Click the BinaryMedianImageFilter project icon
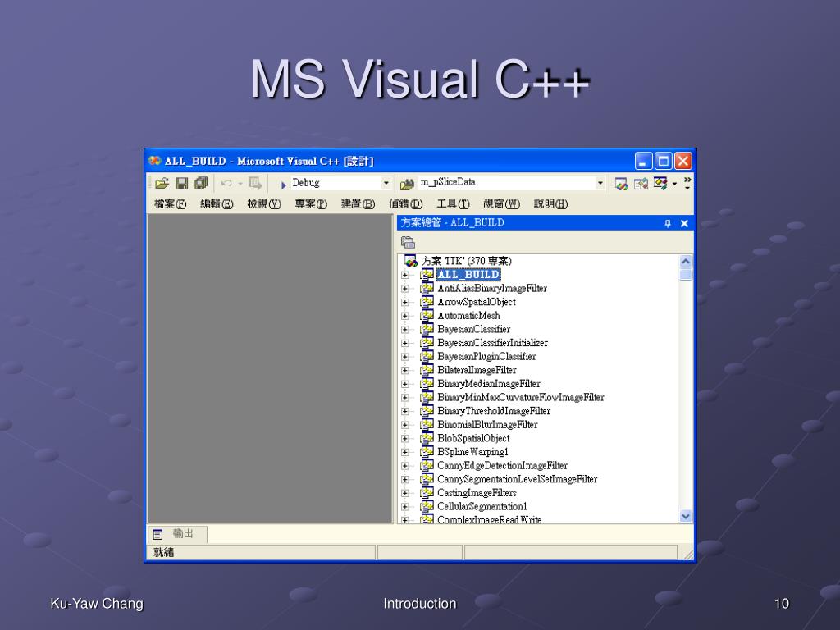Screen dimensions: 840x630 427,384
